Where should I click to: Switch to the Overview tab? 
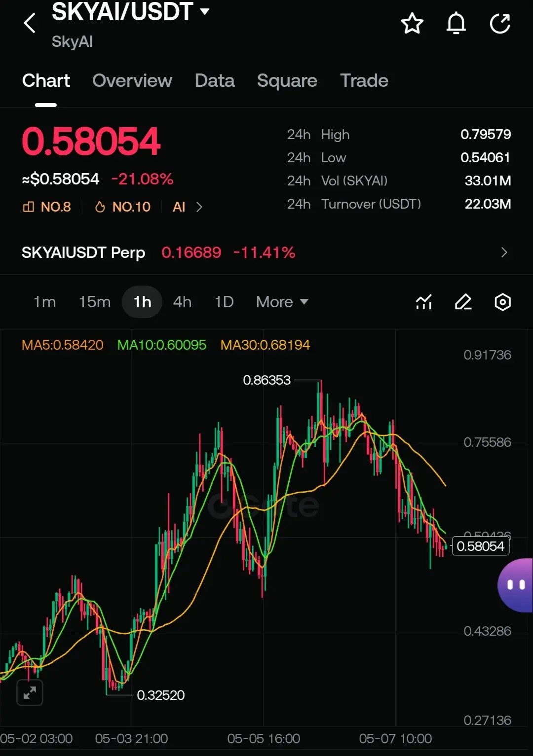click(x=132, y=80)
